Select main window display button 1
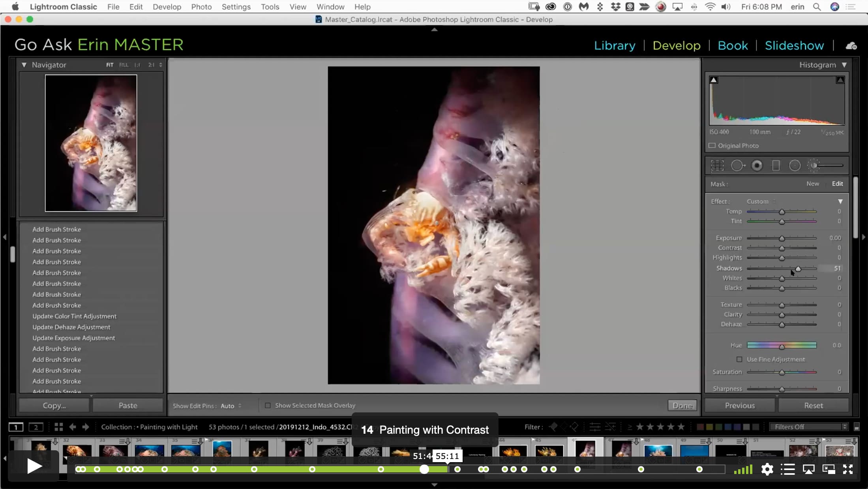 pos(16,427)
